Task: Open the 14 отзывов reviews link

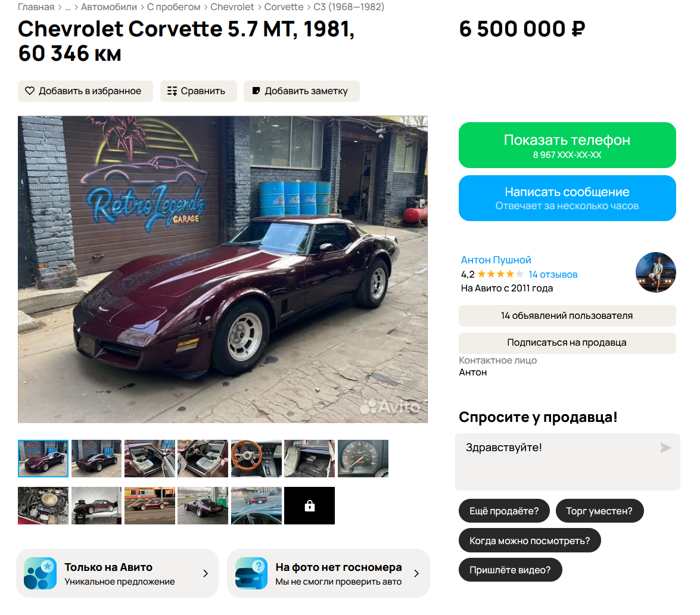Action: [553, 274]
